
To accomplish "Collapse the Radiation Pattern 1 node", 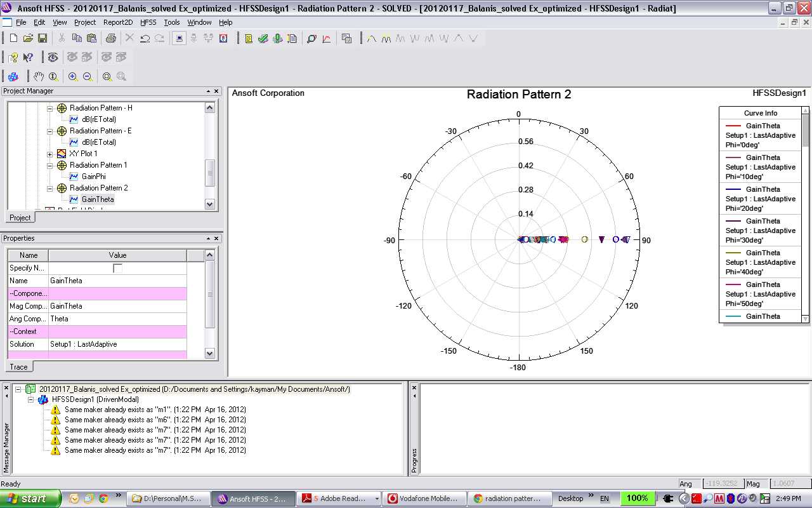I will pyautogui.click(x=50, y=165).
